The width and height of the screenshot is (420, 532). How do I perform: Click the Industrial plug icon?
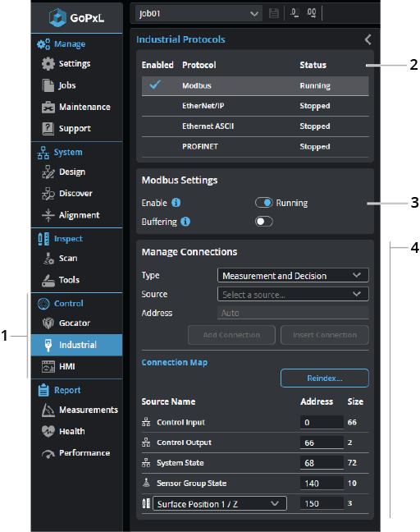point(48,345)
